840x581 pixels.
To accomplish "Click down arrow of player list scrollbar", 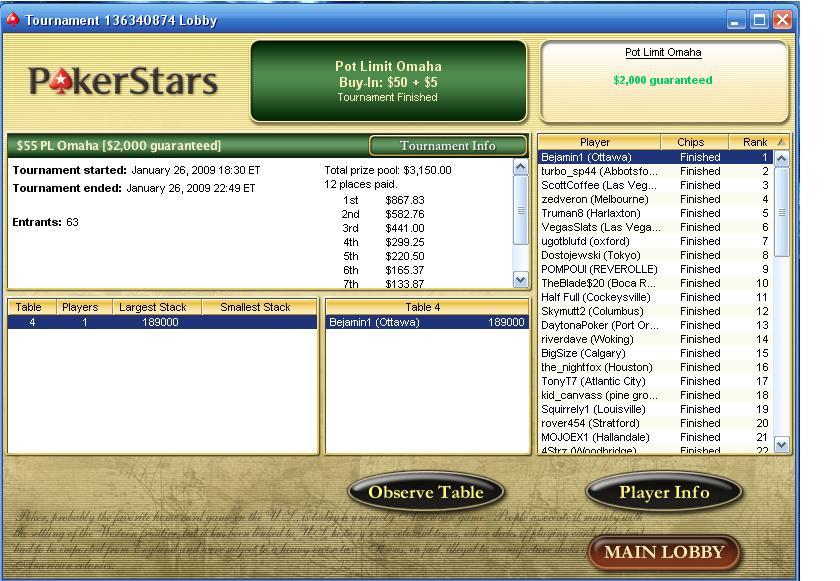I will pos(782,444).
